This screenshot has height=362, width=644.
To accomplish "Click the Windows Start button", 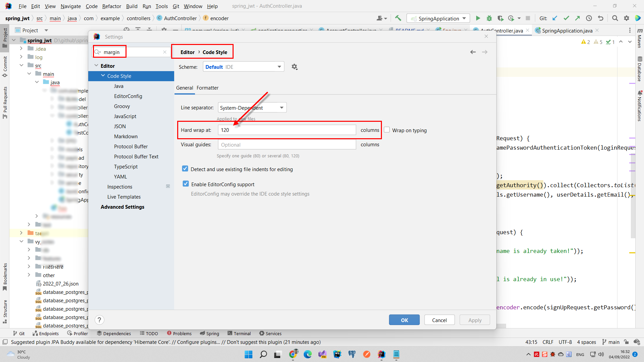I will pos(248,354).
